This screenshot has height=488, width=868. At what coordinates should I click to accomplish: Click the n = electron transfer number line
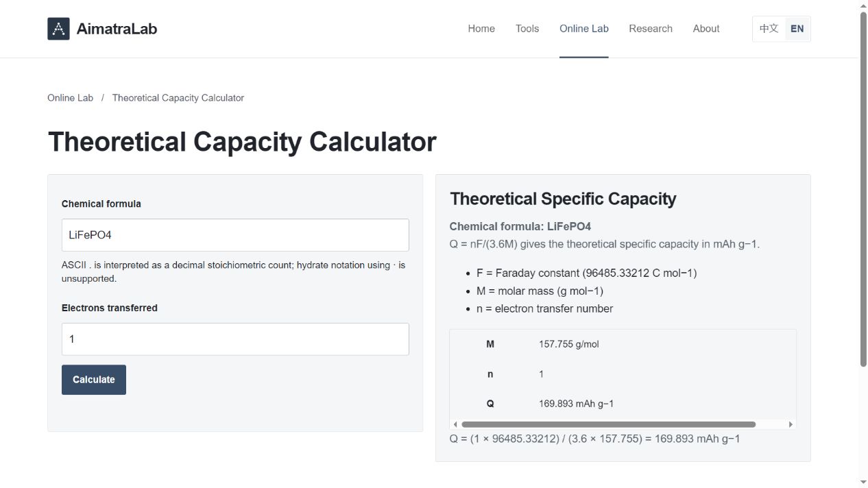[x=544, y=308]
